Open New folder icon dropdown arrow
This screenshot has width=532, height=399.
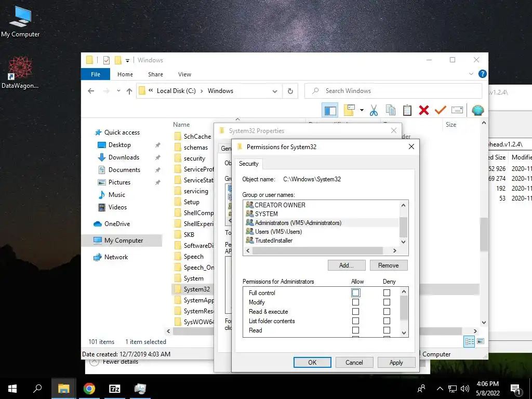coord(362,110)
